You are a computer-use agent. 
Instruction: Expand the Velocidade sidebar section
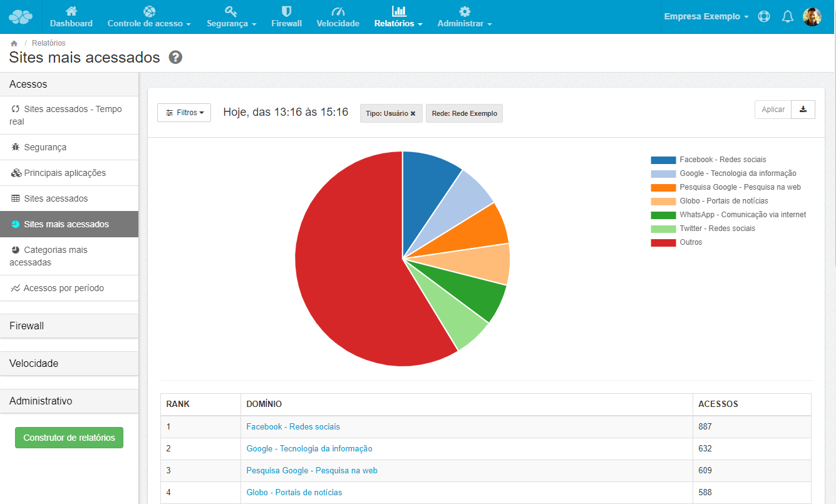(69, 364)
